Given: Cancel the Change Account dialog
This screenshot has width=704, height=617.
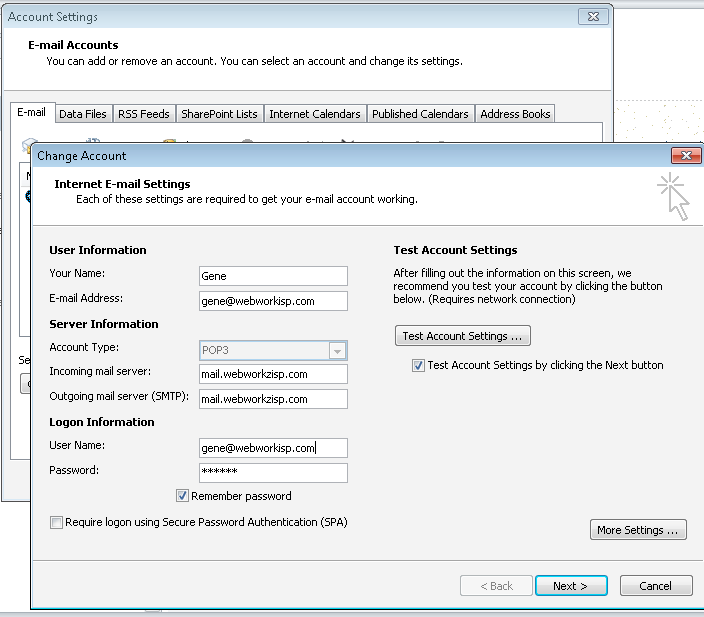Looking at the screenshot, I should (656, 586).
